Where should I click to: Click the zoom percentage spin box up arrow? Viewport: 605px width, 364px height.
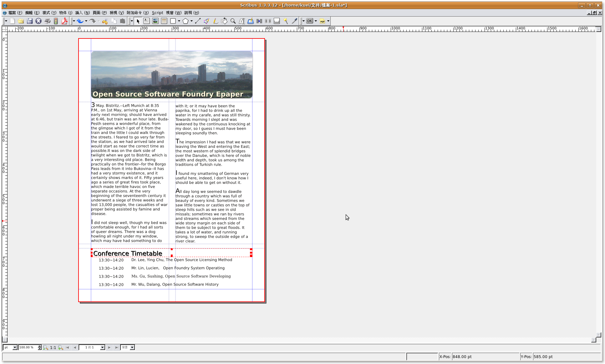[x=40, y=346]
